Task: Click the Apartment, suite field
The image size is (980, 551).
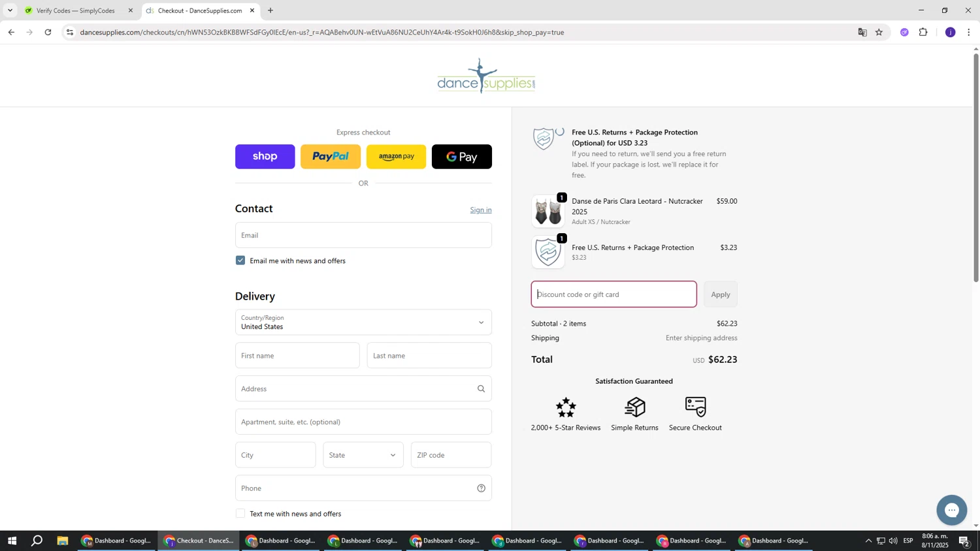Action: tap(363, 422)
